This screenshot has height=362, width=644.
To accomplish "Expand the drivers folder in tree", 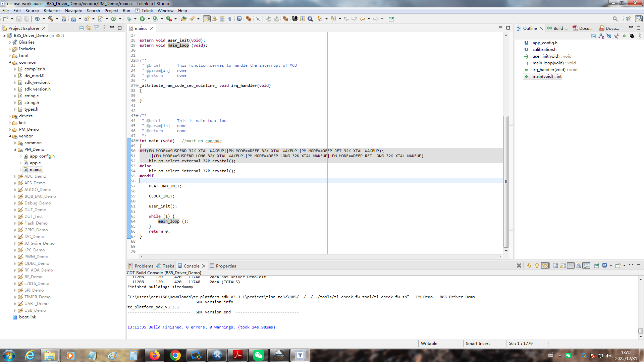I will click(10, 116).
